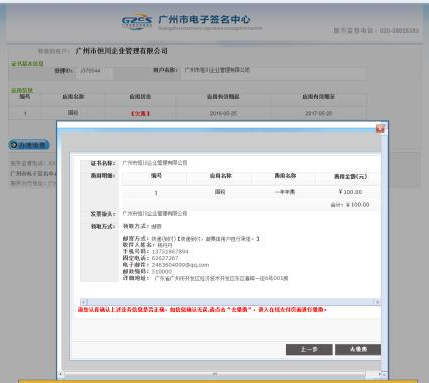The image size is (429, 383).
Task: Close the payment confirmation dialog
Action: click(380, 128)
